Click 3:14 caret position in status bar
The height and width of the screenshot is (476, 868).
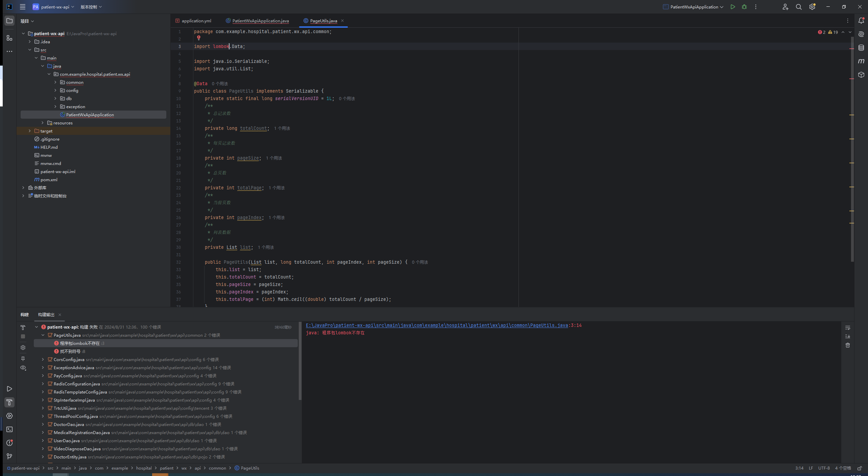pyautogui.click(x=799, y=468)
